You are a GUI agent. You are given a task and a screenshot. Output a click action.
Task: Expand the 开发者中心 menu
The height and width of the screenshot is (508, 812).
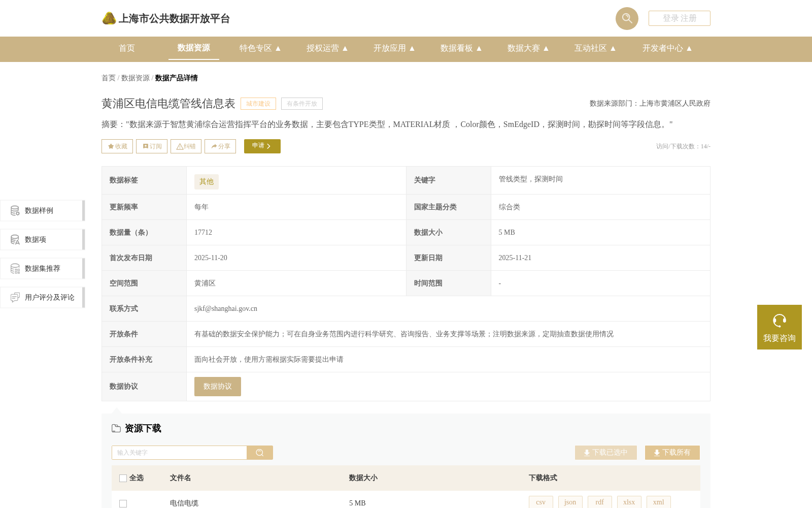[x=667, y=48]
